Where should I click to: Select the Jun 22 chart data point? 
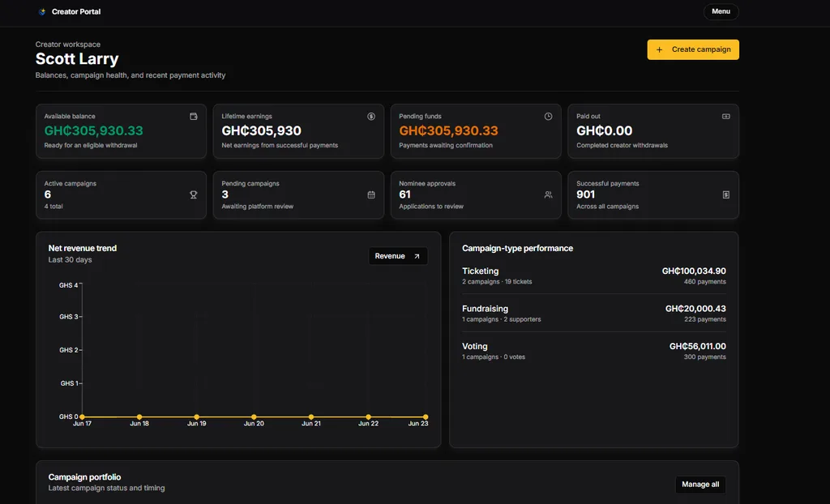click(x=368, y=417)
